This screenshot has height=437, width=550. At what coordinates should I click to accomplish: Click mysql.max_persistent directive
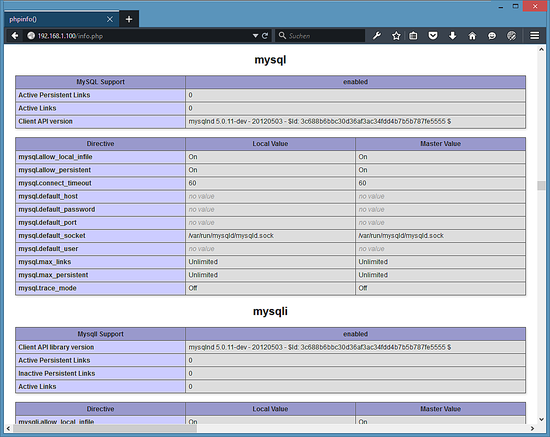click(x=53, y=275)
